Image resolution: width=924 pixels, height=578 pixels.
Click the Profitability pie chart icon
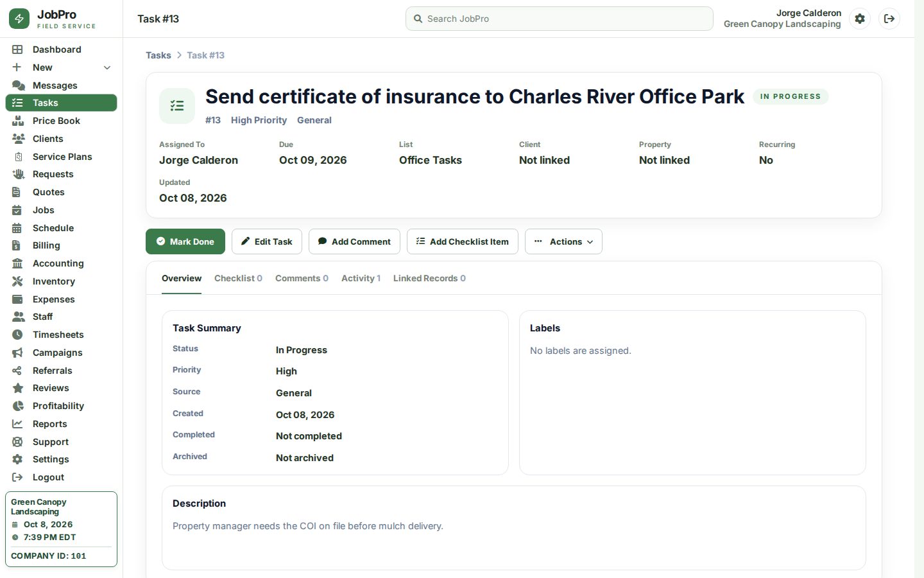click(17, 406)
